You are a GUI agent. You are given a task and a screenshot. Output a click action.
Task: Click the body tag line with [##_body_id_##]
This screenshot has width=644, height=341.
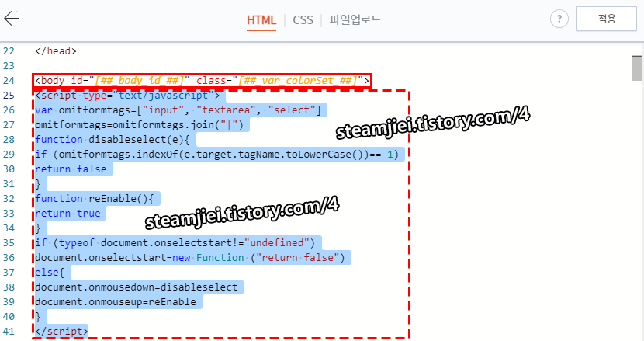[x=202, y=81]
